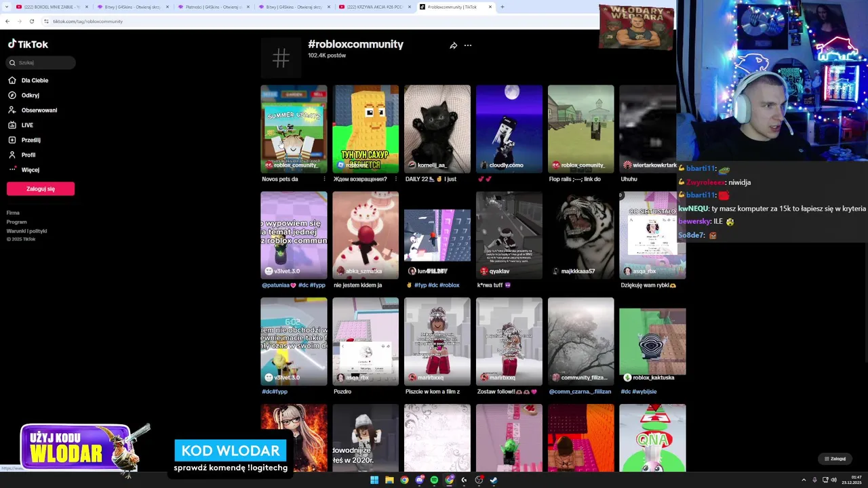Viewport: 868px width, 488px height.
Task: Go to Odkryj page
Action: pyautogui.click(x=24, y=95)
